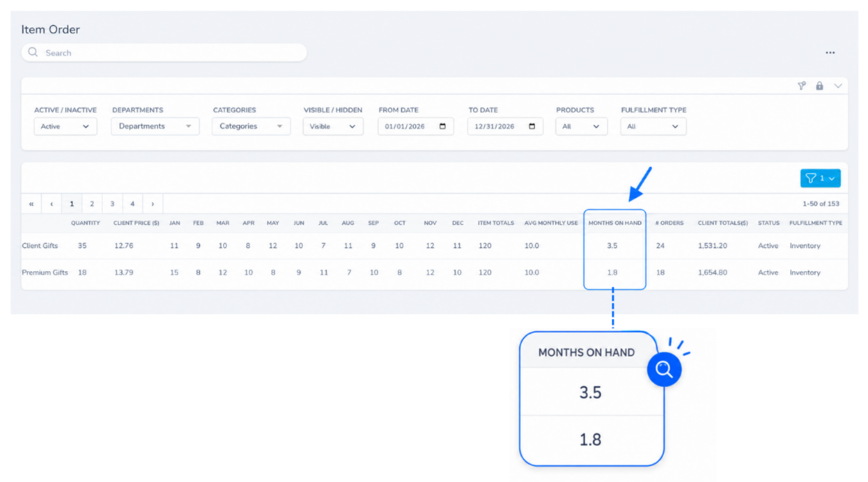Click the Client Totals($) column header
Viewport: 868px width, 482px height.
(723, 223)
